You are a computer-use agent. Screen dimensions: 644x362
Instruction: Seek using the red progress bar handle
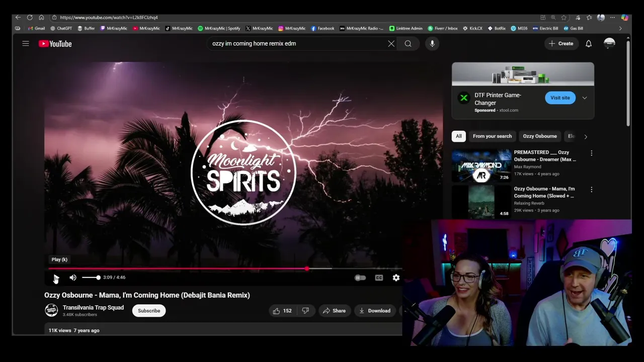point(307,269)
